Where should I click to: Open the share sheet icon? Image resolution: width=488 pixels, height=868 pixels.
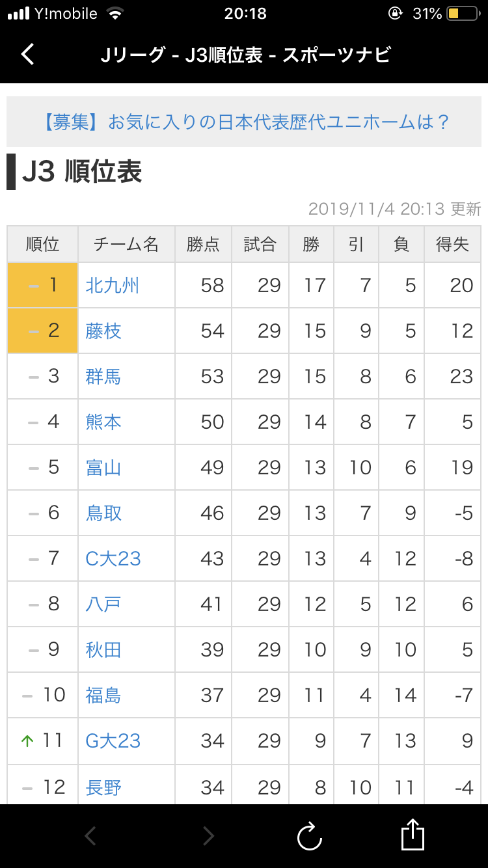click(413, 835)
